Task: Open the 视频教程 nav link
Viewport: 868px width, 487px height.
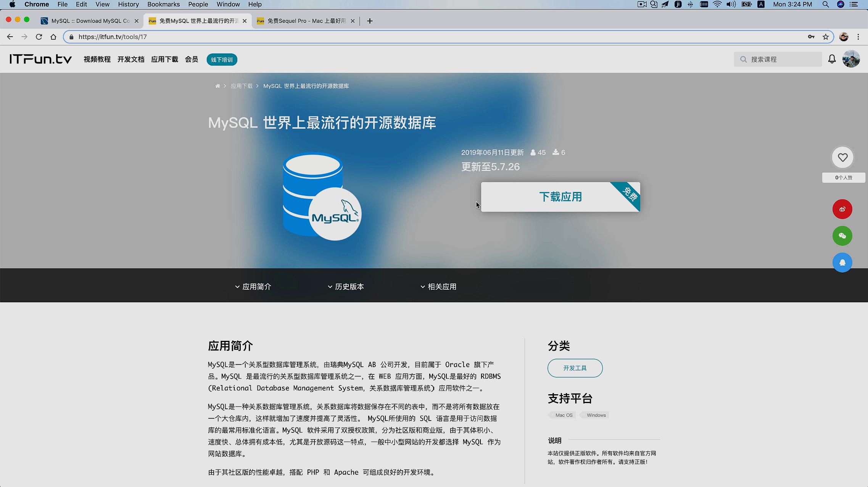Action: (x=97, y=59)
